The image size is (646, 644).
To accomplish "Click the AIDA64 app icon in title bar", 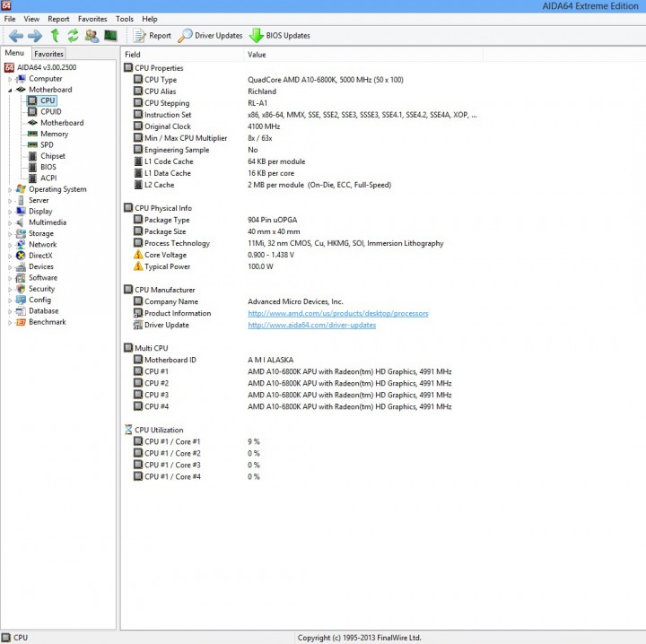I will [x=5, y=5].
